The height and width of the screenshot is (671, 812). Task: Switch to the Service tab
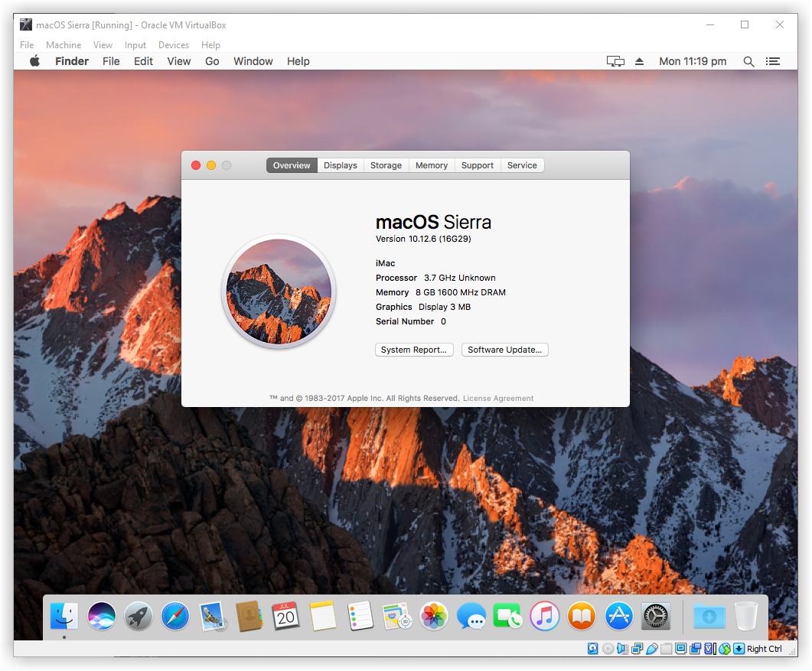(x=522, y=165)
